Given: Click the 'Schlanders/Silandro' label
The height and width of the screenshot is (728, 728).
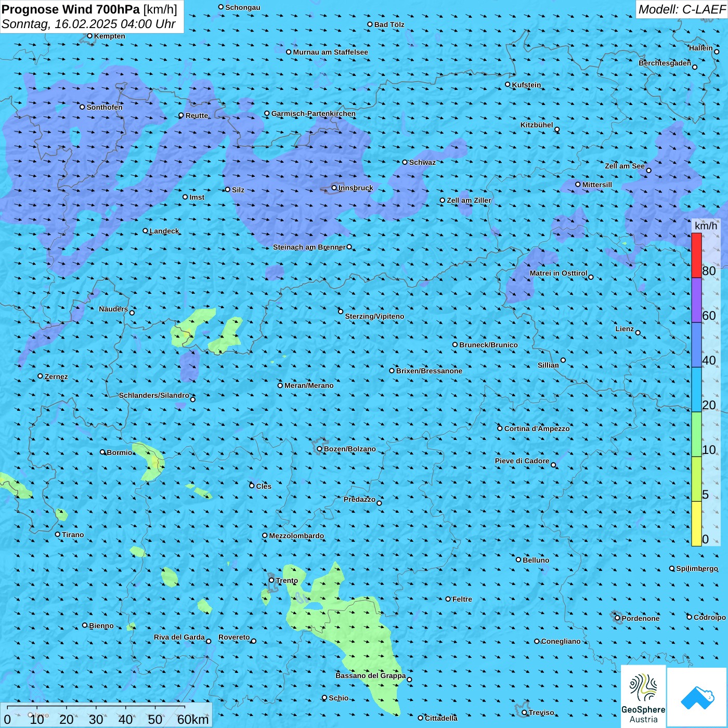Looking at the screenshot, I should click(x=154, y=395).
